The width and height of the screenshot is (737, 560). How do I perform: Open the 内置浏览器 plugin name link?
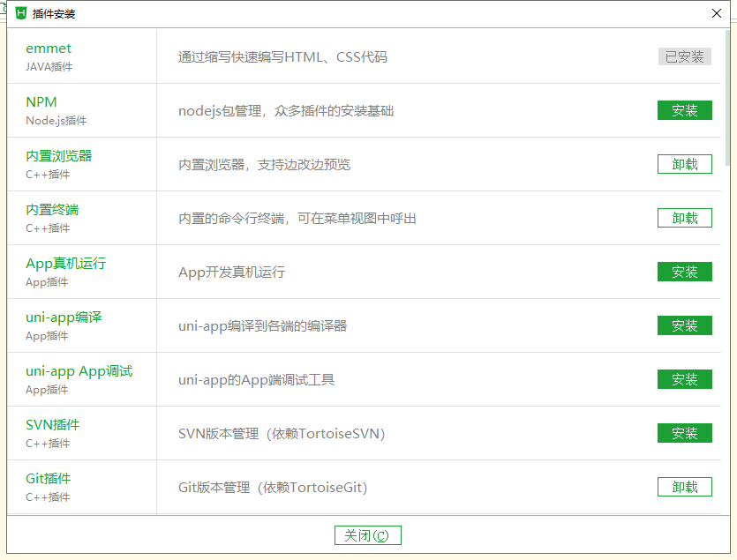click(59, 155)
